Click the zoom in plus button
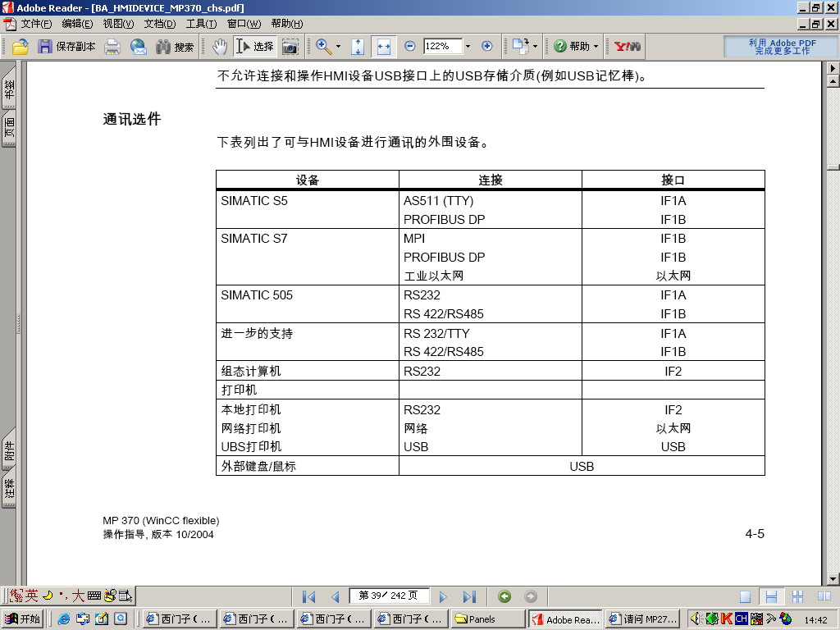Screen dimensions: 840x630 tap(487, 46)
